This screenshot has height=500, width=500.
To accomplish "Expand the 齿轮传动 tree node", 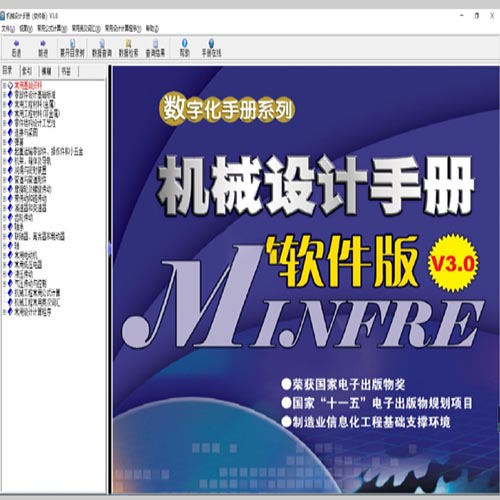I will click(x=4, y=218).
